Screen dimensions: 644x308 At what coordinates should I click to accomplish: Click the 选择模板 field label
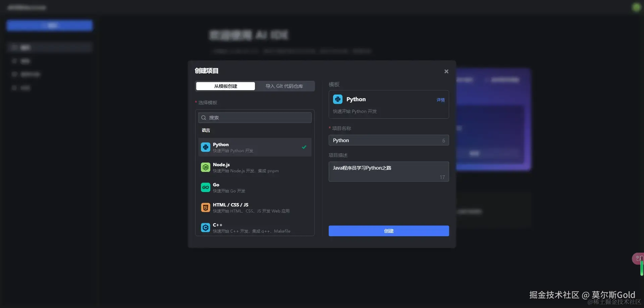point(208,103)
